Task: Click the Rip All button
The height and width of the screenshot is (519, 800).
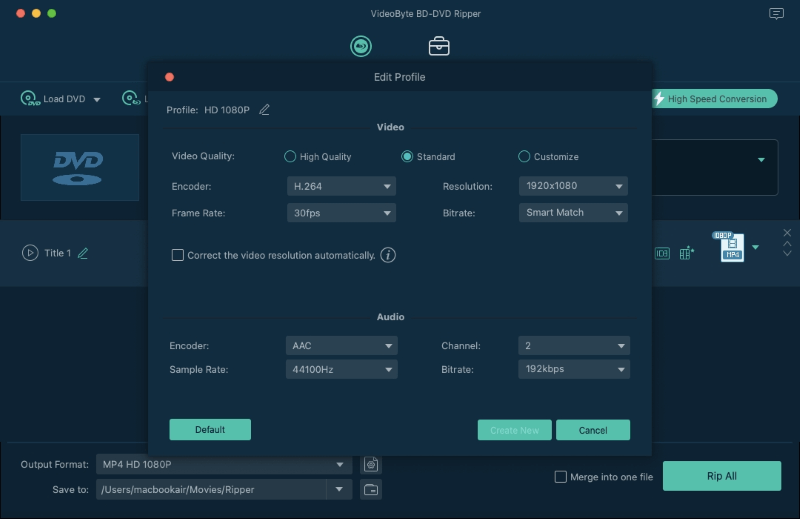Action: [x=721, y=476]
